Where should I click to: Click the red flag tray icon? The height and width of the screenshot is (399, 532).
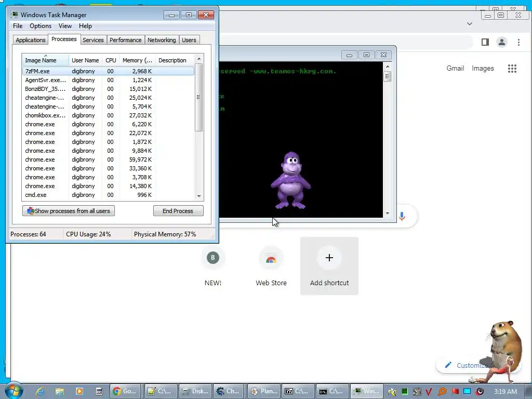pyautogui.click(x=455, y=392)
